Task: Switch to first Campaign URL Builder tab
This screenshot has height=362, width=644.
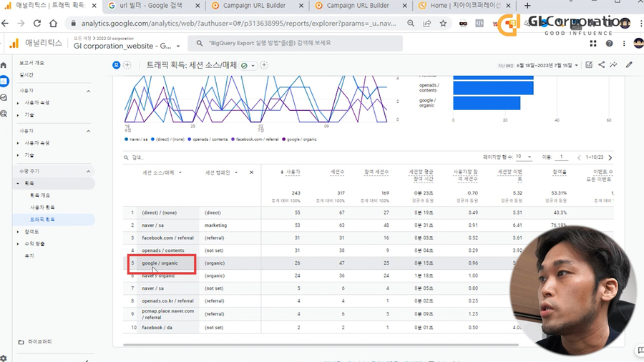Action: 254,6
